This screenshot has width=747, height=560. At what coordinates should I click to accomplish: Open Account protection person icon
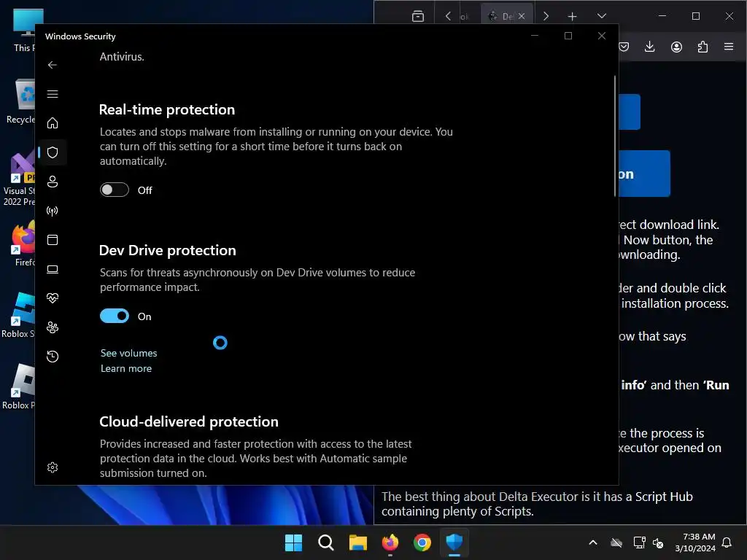[53, 182]
